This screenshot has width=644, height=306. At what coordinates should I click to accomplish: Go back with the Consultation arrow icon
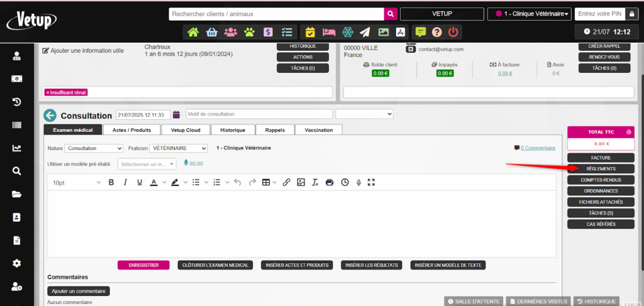[x=50, y=116]
